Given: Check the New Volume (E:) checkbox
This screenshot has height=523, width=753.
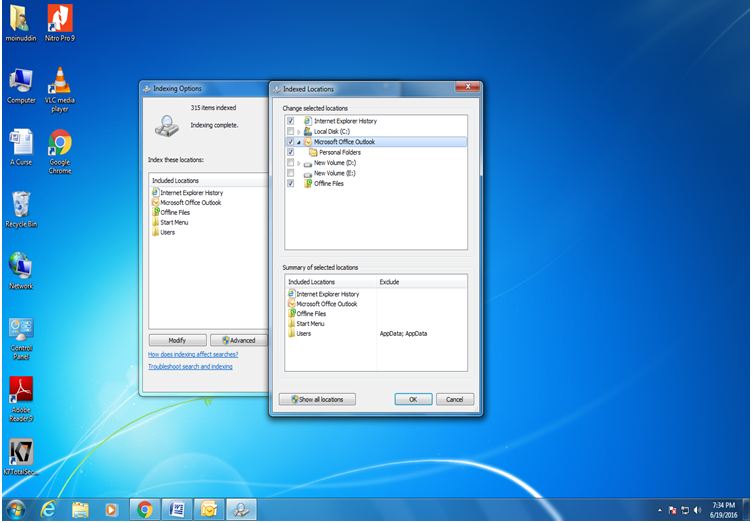Looking at the screenshot, I should pos(291,173).
